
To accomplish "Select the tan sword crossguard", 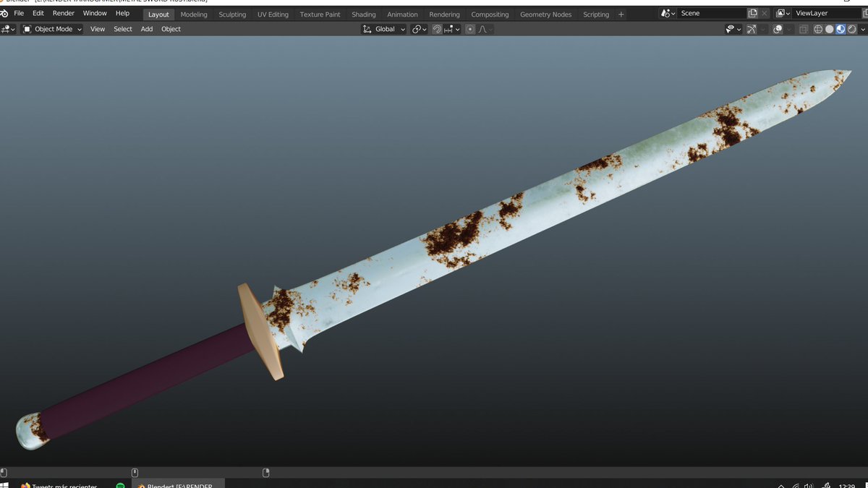I will coord(260,331).
